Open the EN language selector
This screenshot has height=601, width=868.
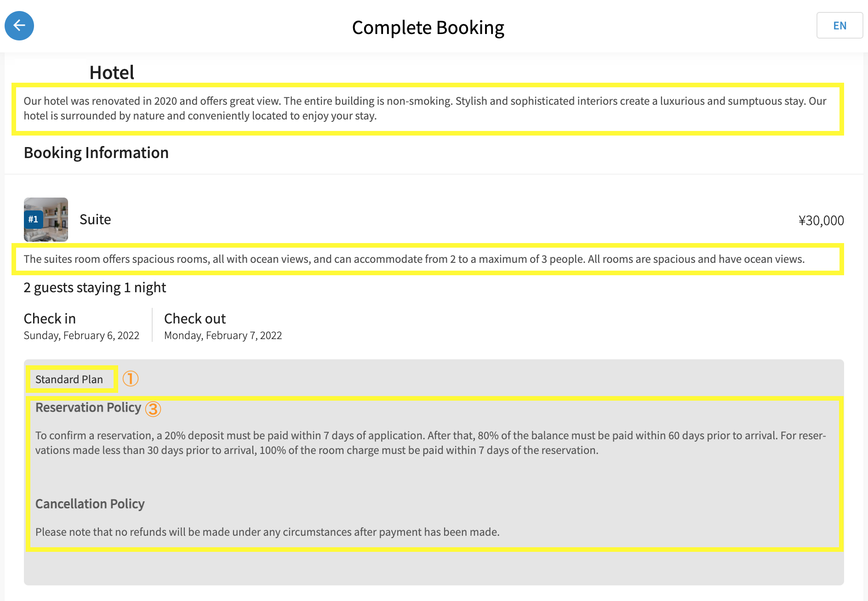pyautogui.click(x=839, y=26)
